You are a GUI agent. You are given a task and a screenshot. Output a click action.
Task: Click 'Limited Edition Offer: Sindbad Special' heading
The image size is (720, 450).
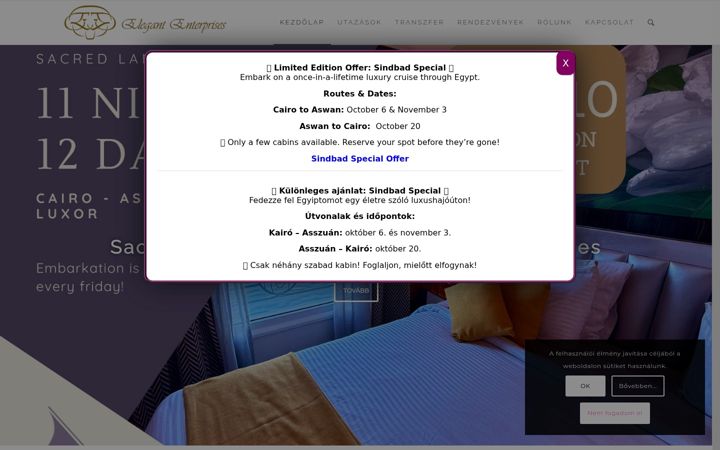click(360, 68)
